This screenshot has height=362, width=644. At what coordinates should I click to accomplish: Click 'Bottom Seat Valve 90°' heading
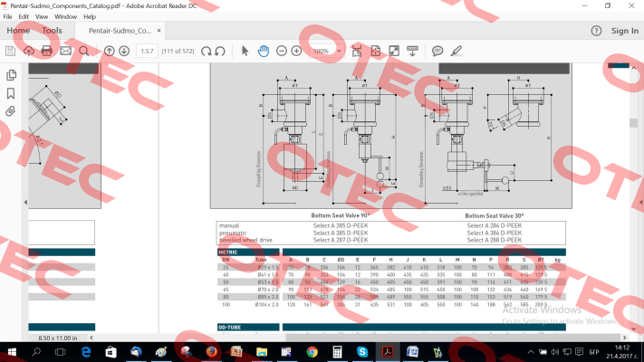click(341, 215)
